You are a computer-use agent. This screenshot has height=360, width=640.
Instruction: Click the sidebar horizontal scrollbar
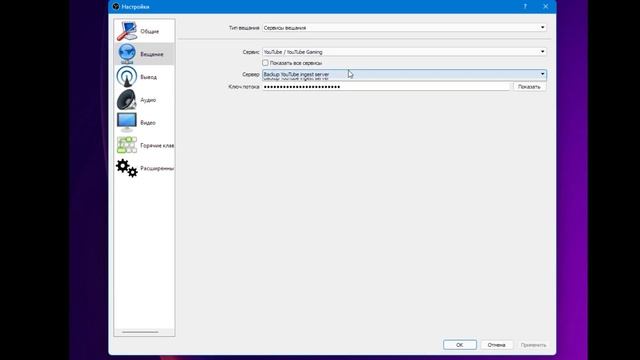tap(140, 332)
